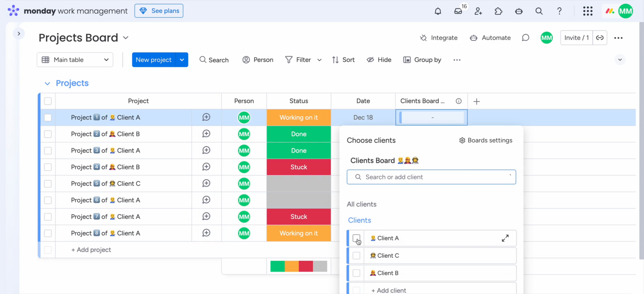Screen dimensions: 644x294
Task: Check the Client A checkbox in dialog
Action: pyautogui.click(x=357, y=238)
